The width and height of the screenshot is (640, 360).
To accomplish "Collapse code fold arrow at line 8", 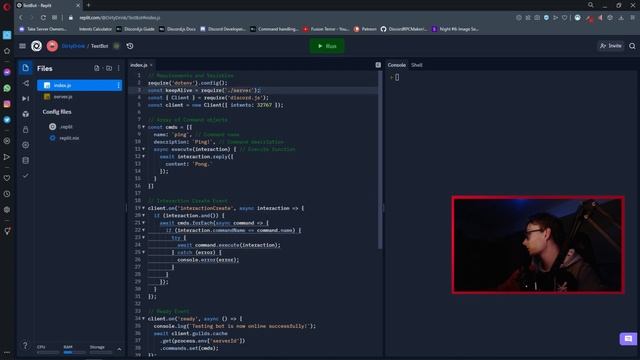I will point(144,127).
